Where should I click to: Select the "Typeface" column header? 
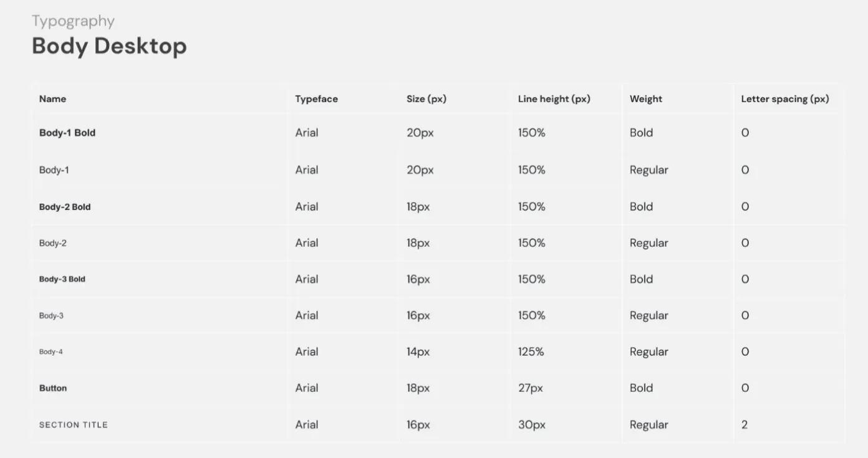pos(316,99)
